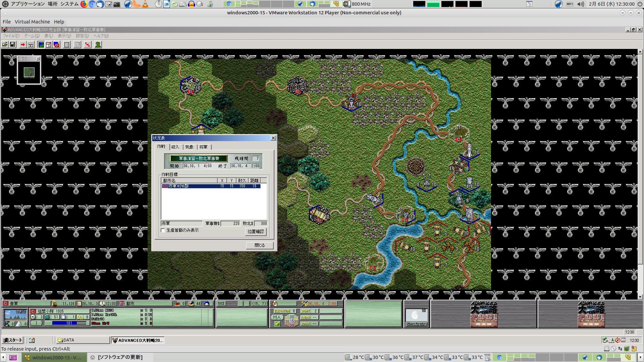644x362 pixels.
Task: Click the red arrow toolbar icon
Action: pos(22,45)
